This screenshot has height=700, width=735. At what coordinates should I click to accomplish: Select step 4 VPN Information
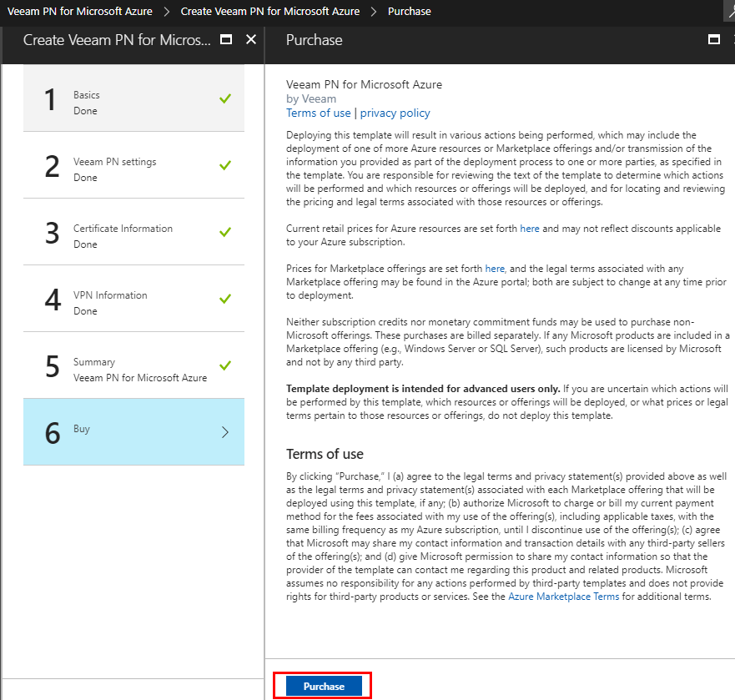click(133, 299)
